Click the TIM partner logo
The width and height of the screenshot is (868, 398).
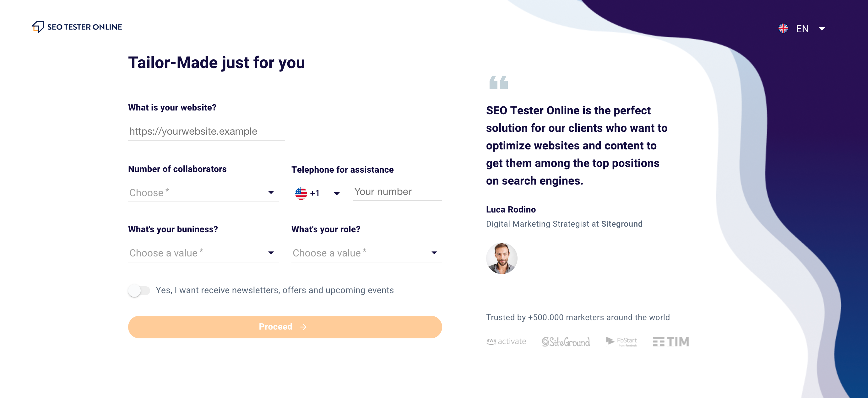click(671, 342)
